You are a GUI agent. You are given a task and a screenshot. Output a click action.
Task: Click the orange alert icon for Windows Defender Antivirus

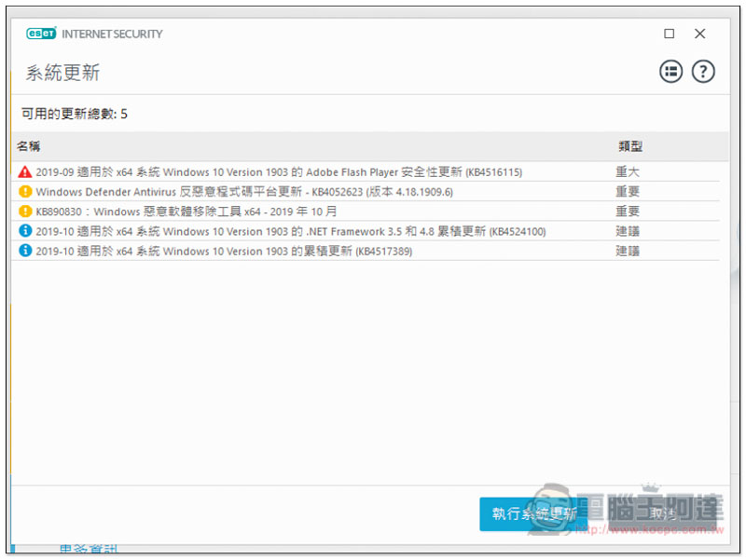[25, 191]
